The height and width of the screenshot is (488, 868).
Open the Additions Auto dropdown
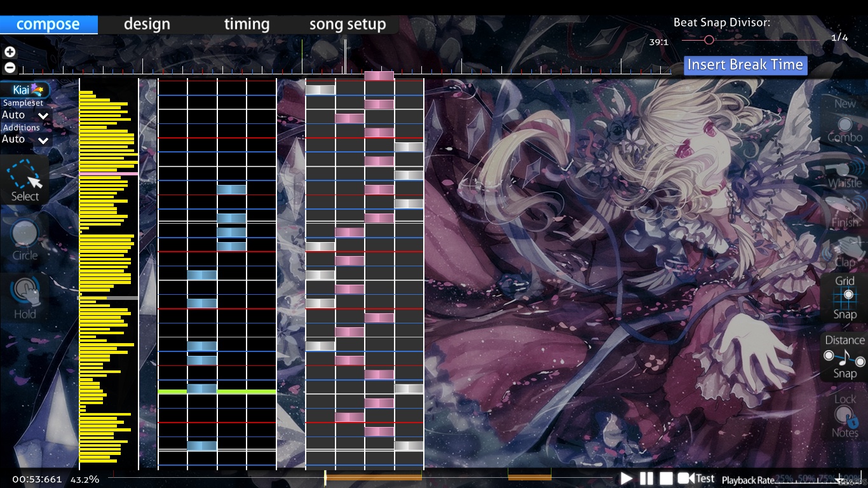pyautogui.click(x=25, y=139)
